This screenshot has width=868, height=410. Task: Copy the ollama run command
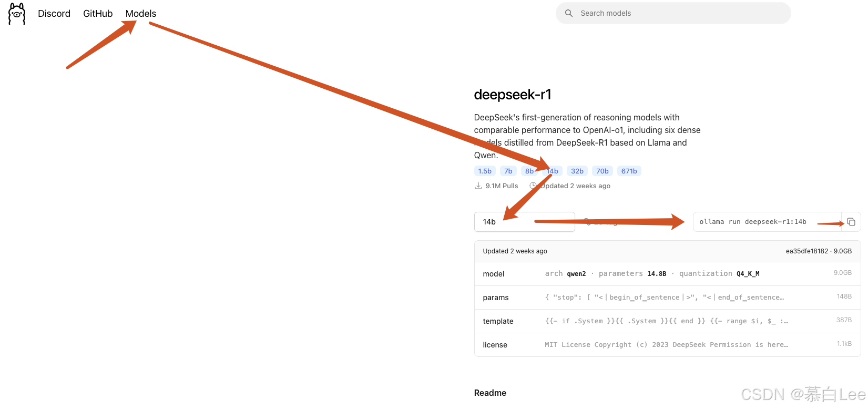pyautogui.click(x=851, y=222)
